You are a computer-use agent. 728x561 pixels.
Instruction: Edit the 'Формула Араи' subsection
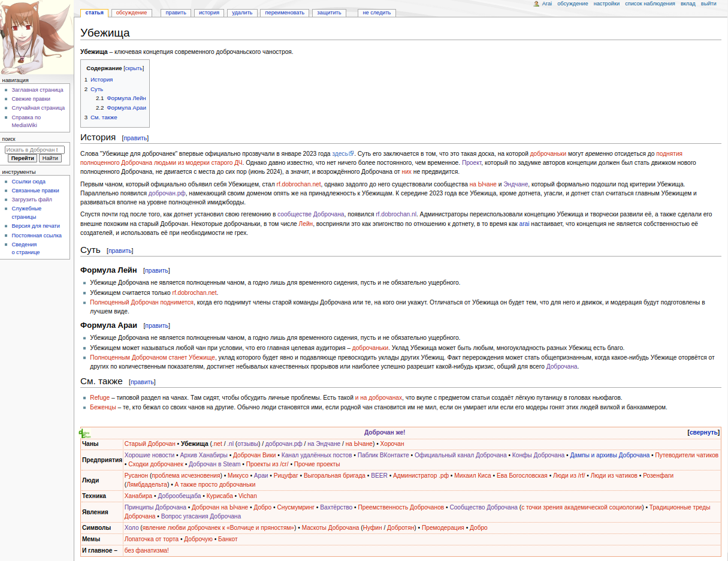[x=156, y=325]
